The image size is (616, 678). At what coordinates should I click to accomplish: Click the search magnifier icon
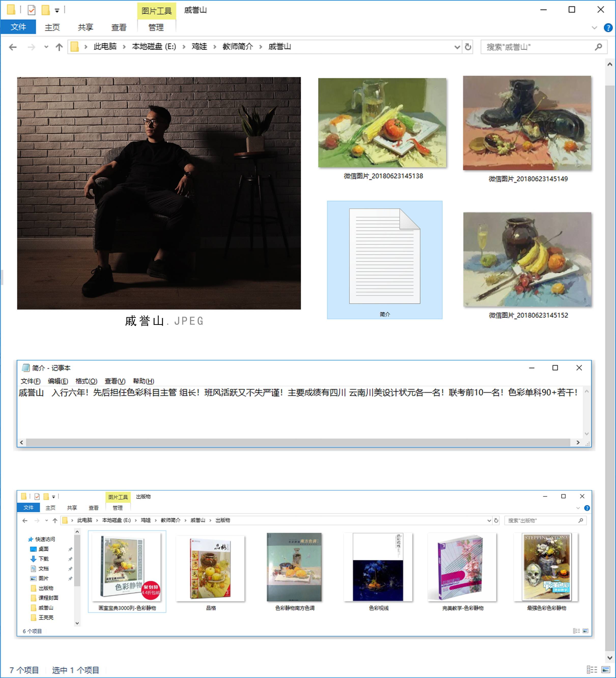(598, 47)
